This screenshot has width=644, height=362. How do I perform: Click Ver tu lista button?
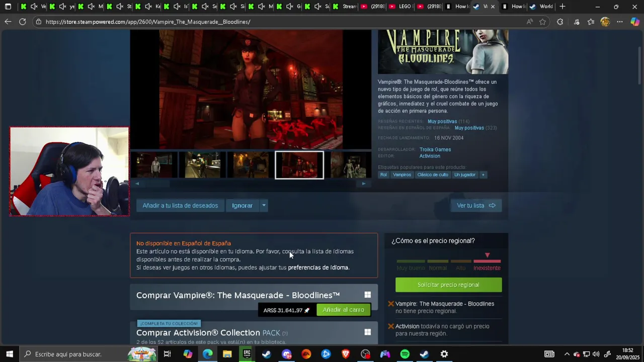coord(476,205)
